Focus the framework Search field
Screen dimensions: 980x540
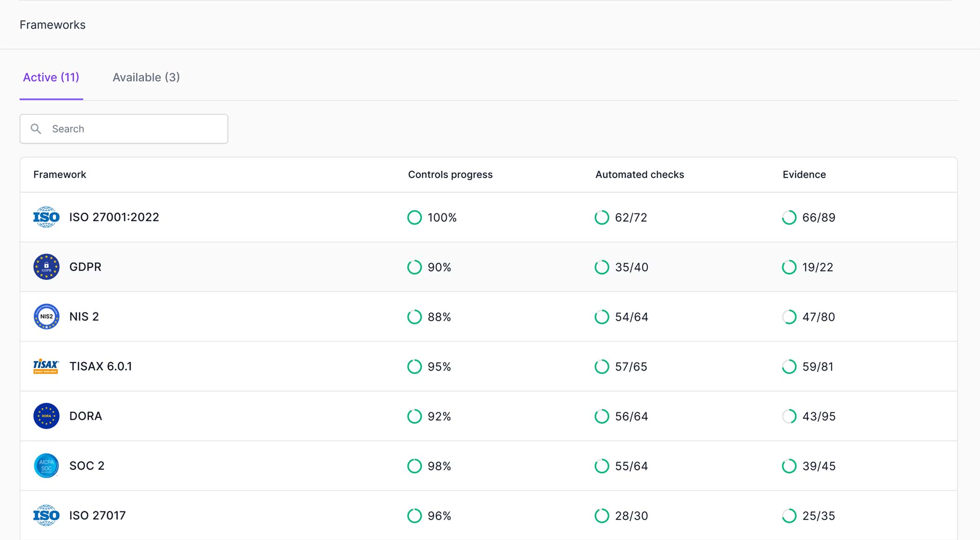(124, 129)
